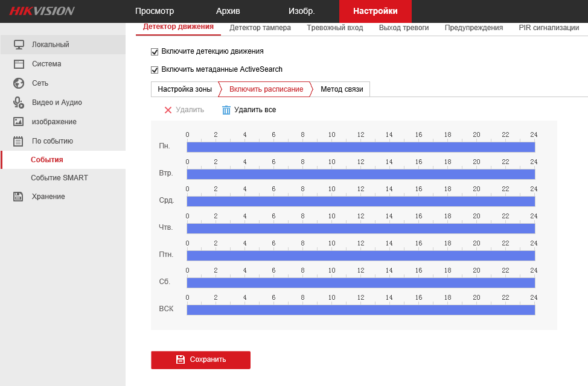Select События submenu item
The width and height of the screenshot is (588, 386).
(63, 160)
